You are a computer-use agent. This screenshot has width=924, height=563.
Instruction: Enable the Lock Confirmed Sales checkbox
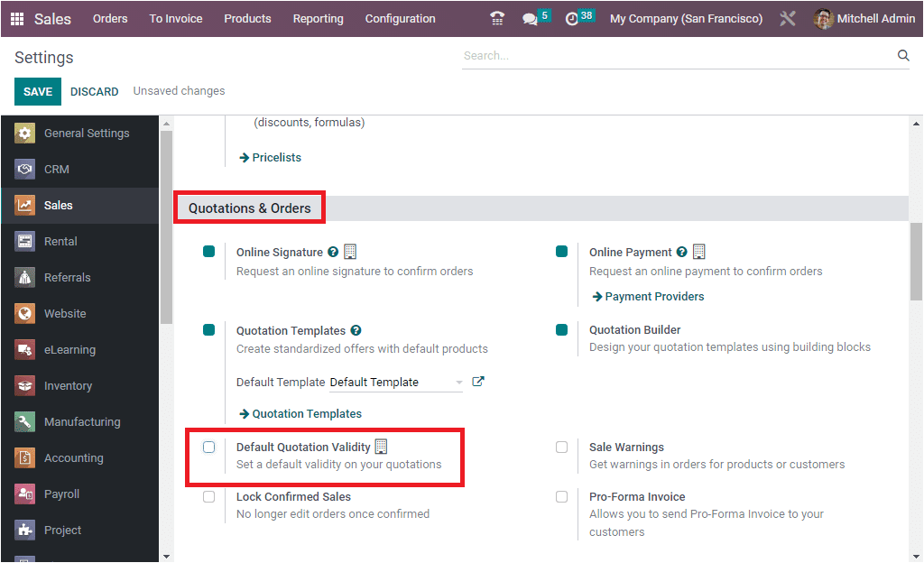[x=208, y=496]
